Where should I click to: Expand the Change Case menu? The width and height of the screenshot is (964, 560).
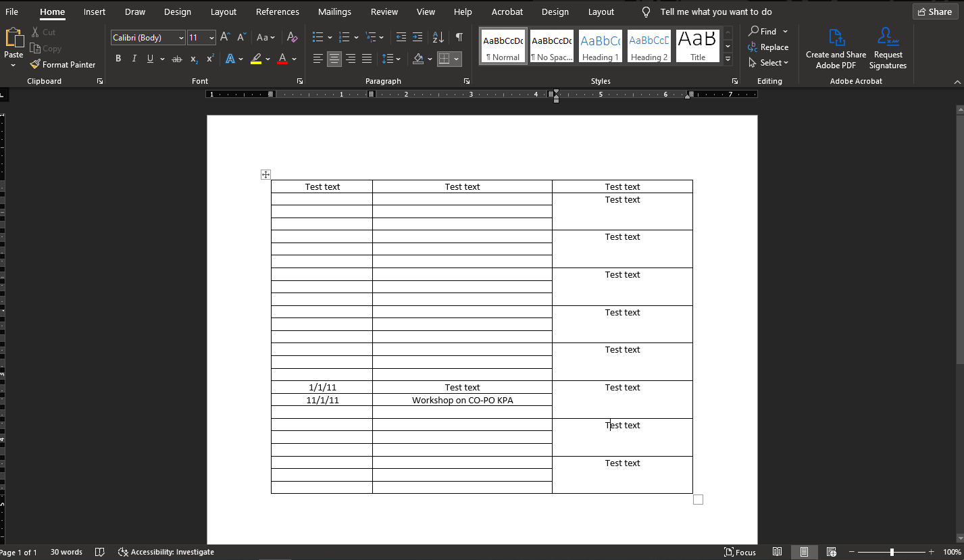[265, 37]
